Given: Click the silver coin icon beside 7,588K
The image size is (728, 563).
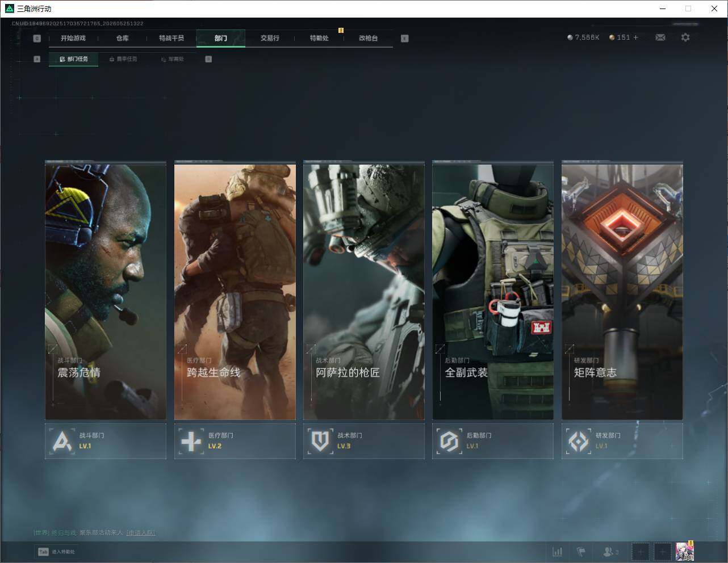Looking at the screenshot, I should pyautogui.click(x=570, y=37).
